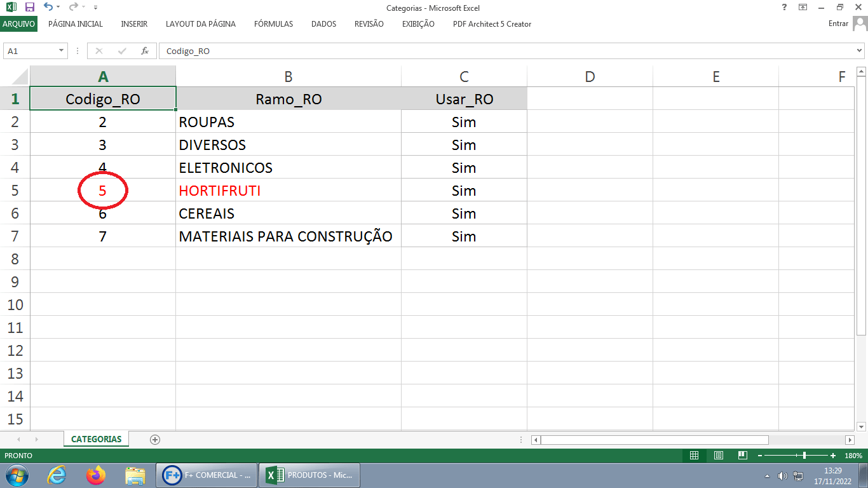Click the Excel application icon in title bar
This screenshot has height=488, width=868.
[x=11, y=8]
